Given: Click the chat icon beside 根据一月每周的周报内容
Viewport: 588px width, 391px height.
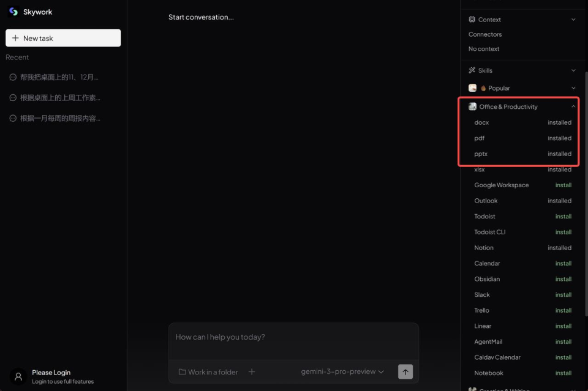Looking at the screenshot, I should pyautogui.click(x=13, y=118).
